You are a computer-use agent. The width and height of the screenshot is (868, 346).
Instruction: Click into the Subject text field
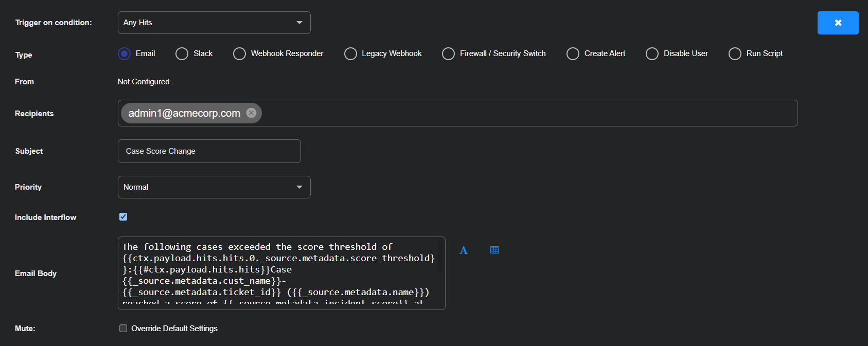pos(209,151)
